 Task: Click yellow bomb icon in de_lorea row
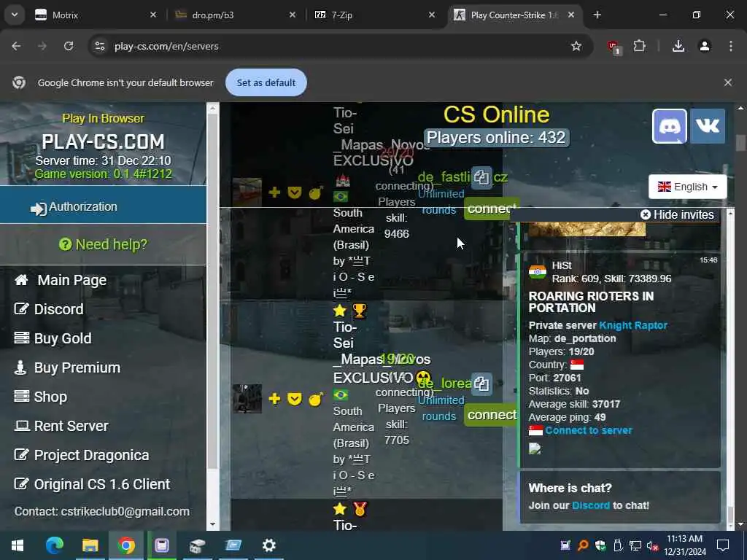(315, 399)
